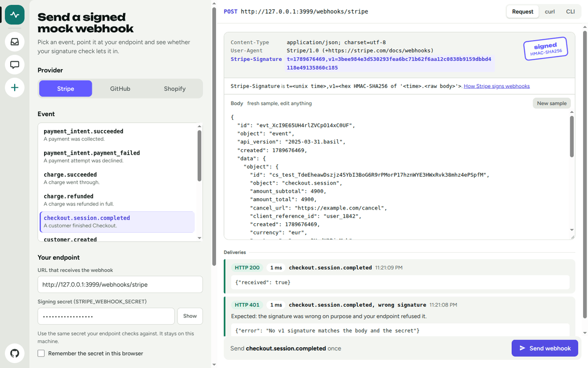Switch to the Request view tab
The height and width of the screenshot is (368, 588).
click(x=522, y=12)
